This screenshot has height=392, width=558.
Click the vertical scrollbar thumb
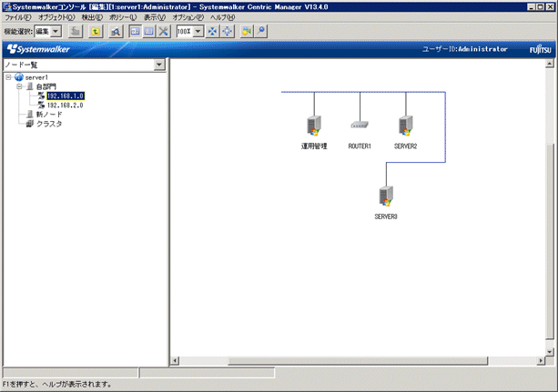[x=550, y=242]
